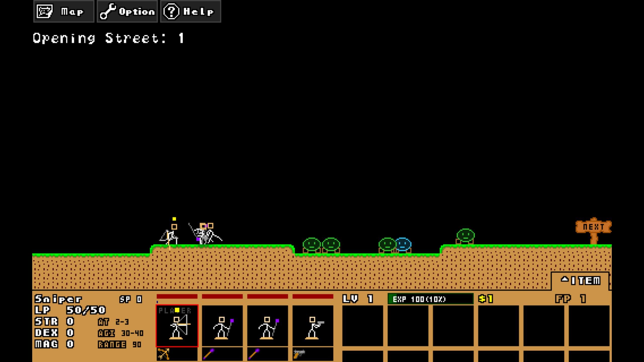The image size is (644, 362).
Task: Select the second stickman unit icon
Action: [222, 325]
